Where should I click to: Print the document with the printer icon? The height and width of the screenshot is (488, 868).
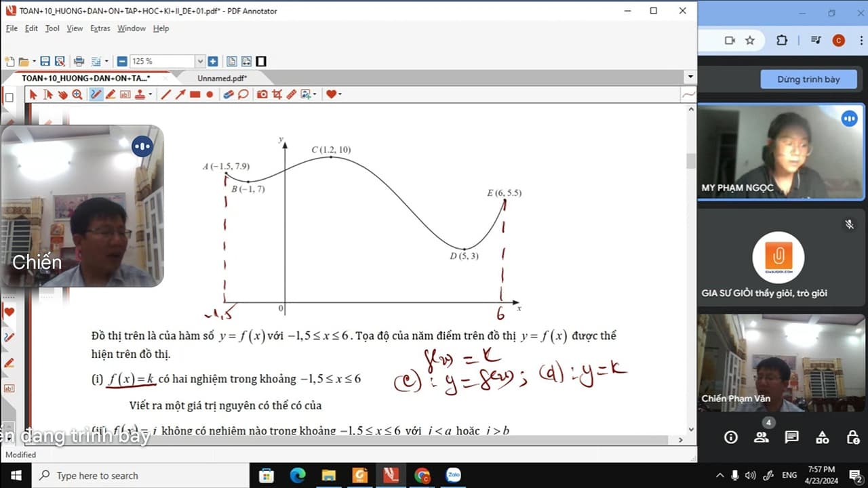79,61
